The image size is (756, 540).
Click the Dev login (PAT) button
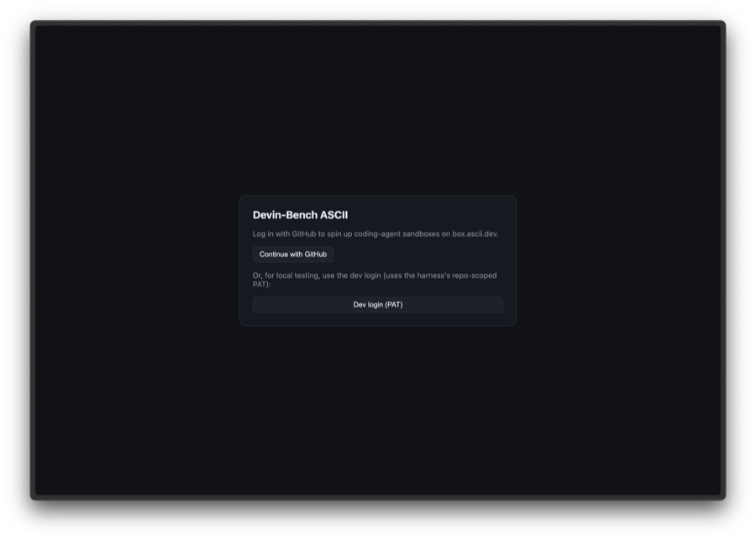point(378,305)
